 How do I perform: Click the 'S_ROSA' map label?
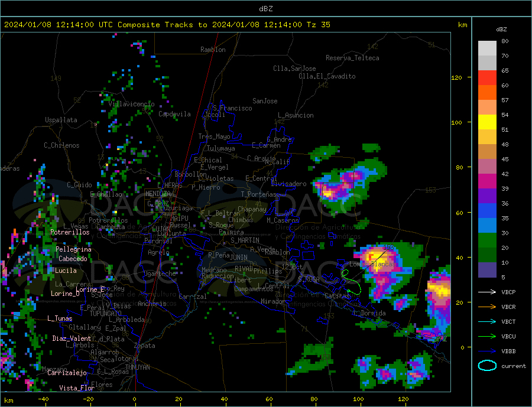[309, 279]
